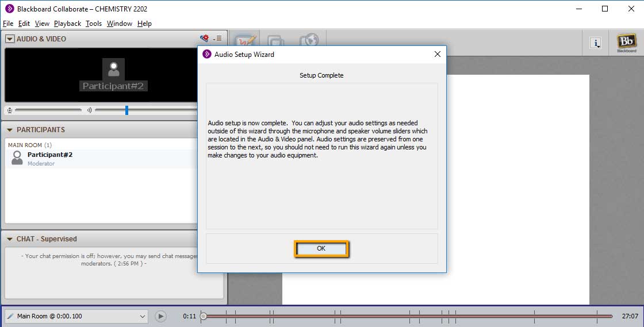Open the Tools menu
644x327 pixels.
(x=94, y=24)
